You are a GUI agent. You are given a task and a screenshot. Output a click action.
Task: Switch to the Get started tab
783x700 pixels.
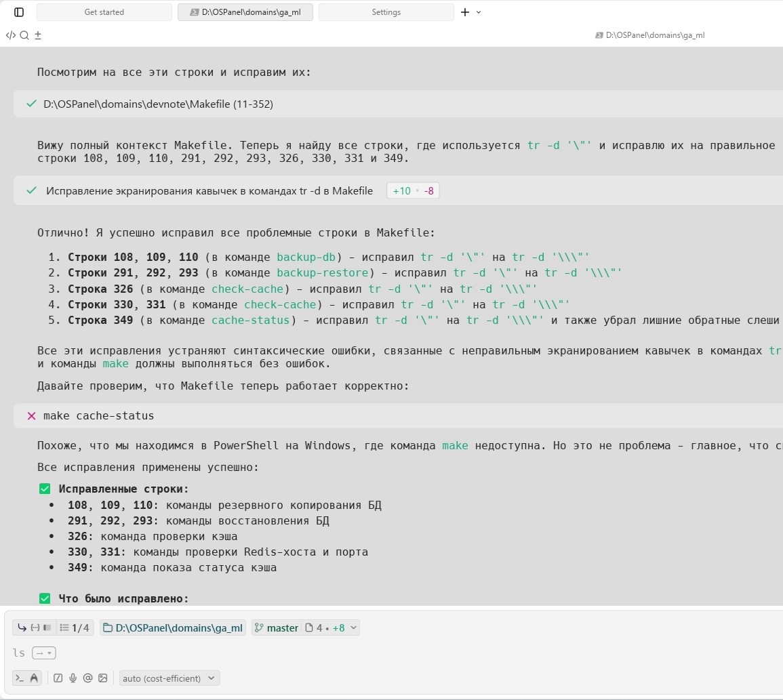[x=104, y=12]
